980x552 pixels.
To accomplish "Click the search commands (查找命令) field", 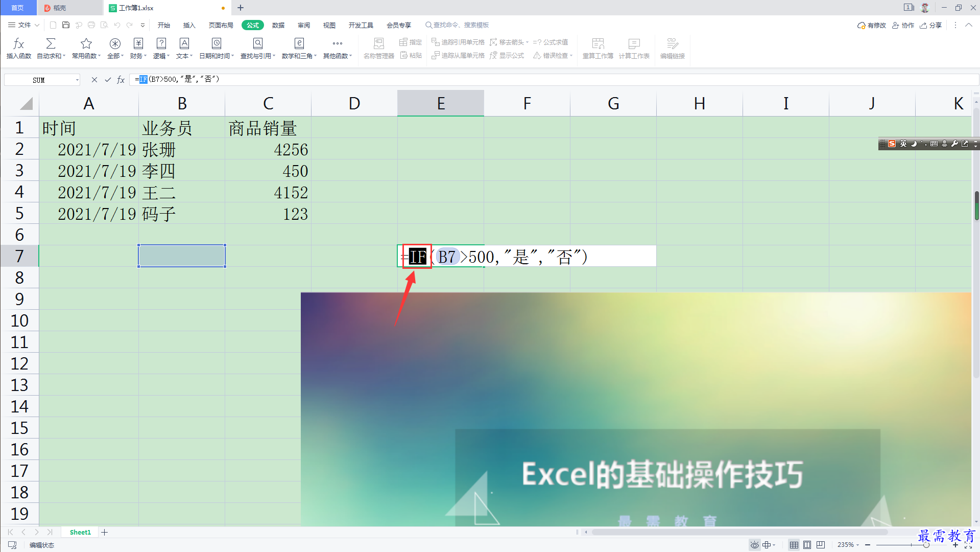I will (457, 25).
